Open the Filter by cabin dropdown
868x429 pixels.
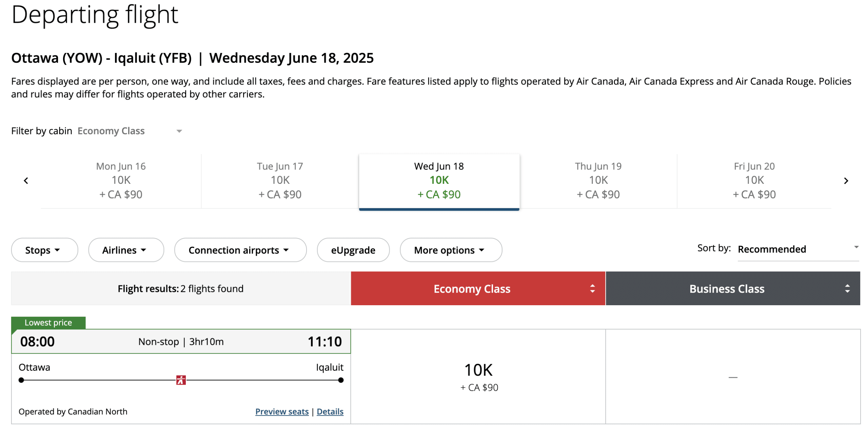(x=130, y=131)
